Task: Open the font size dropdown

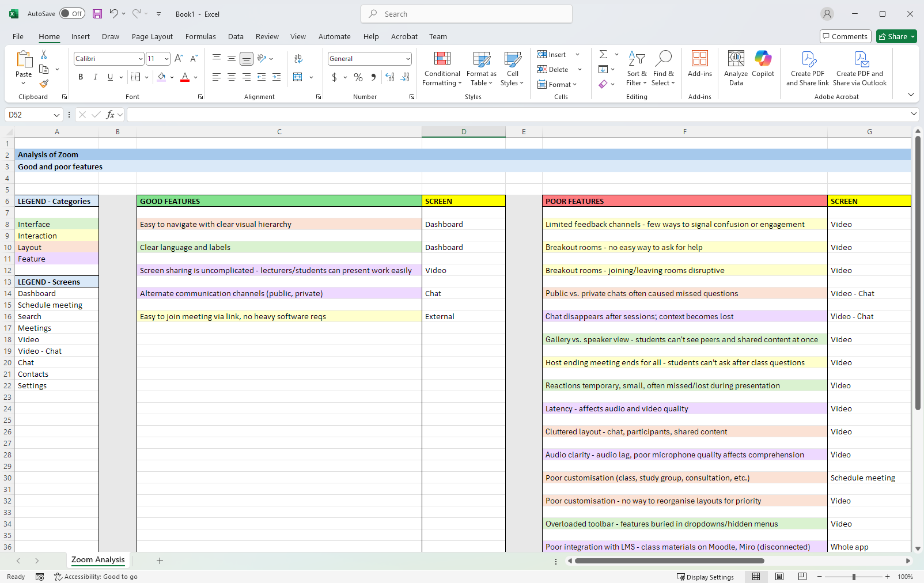Action: pos(166,59)
